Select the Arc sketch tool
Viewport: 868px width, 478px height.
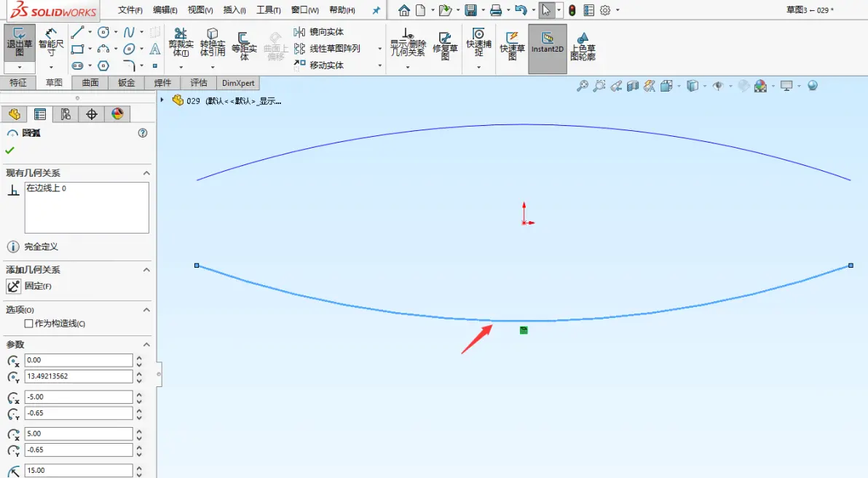[x=103, y=49]
